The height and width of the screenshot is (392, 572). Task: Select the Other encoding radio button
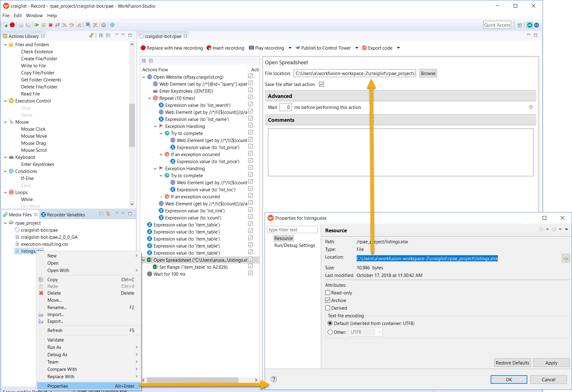point(330,332)
